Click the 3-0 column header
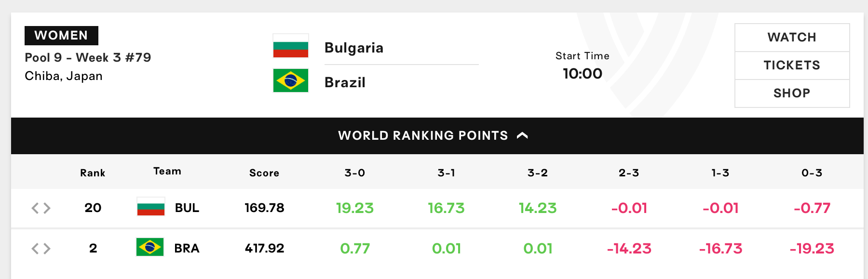 tap(355, 173)
